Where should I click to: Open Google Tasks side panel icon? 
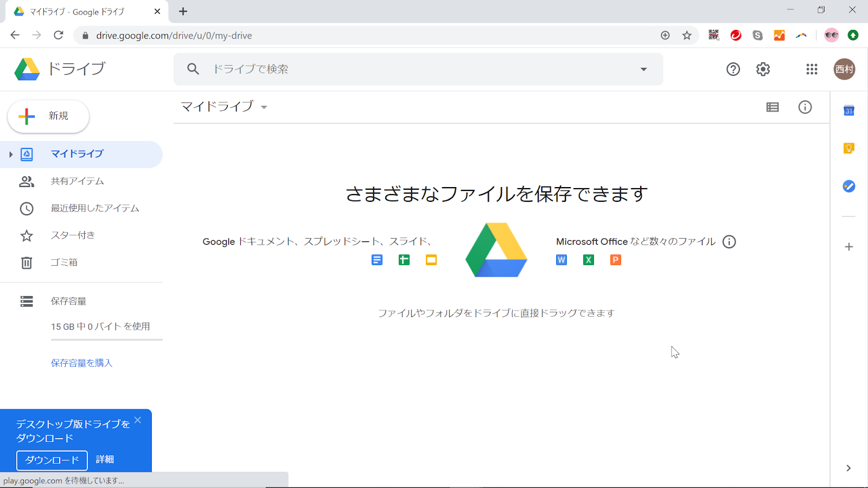(x=849, y=186)
